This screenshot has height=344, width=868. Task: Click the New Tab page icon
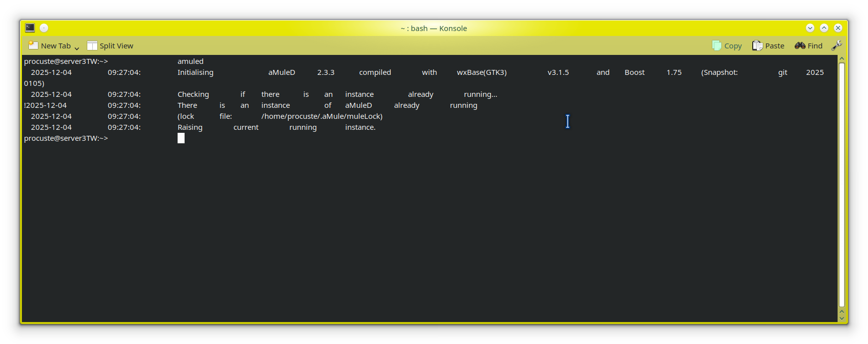tap(33, 45)
